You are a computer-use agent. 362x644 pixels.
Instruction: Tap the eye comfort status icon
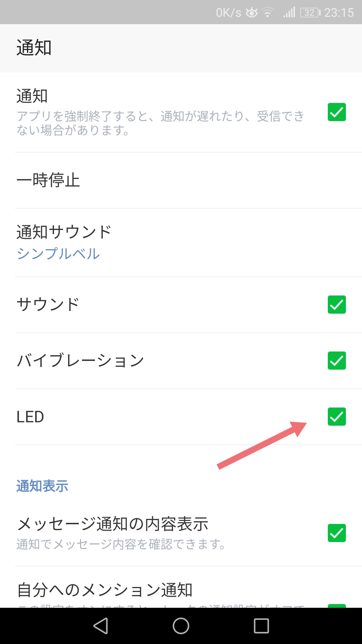coord(251,13)
